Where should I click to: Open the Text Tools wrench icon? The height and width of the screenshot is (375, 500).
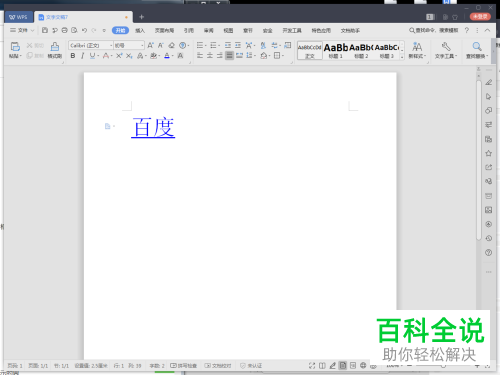[446, 47]
